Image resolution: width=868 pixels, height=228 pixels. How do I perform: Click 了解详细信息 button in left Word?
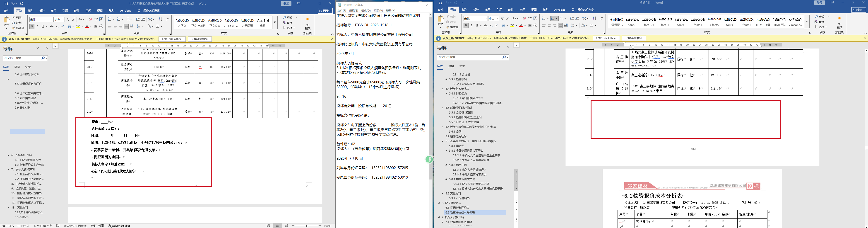(200, 39)
